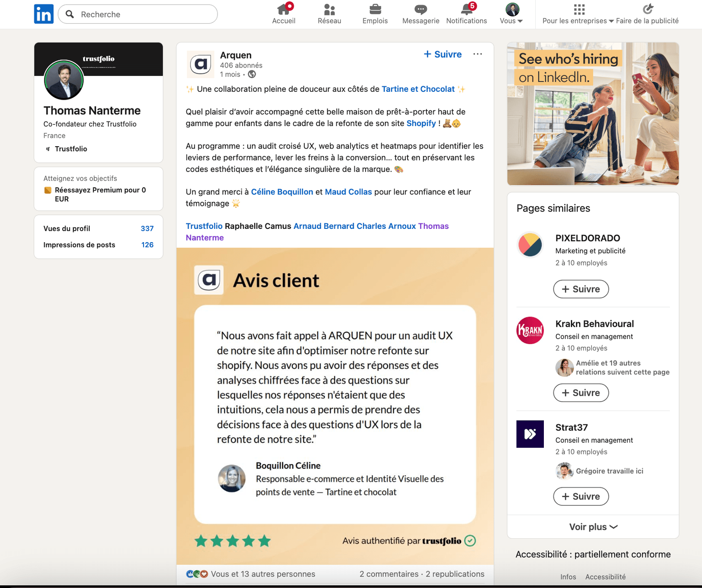
Task: Click the globe visibility icon
Action: [x=252, y=74]
